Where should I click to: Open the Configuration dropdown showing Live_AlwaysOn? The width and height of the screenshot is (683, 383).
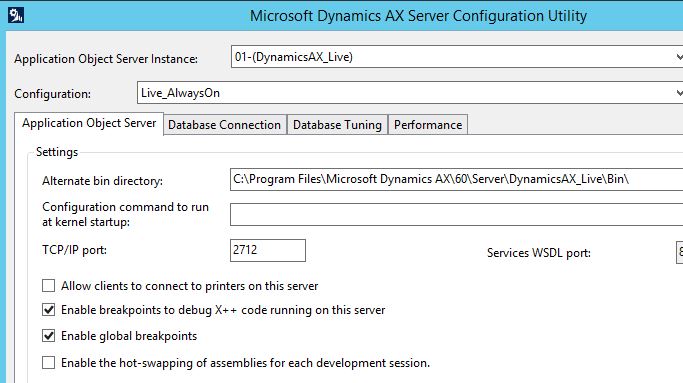(x=410, y=92)
